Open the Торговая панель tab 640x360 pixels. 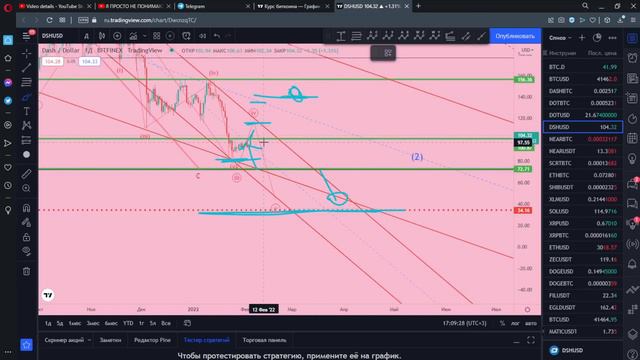264,340
